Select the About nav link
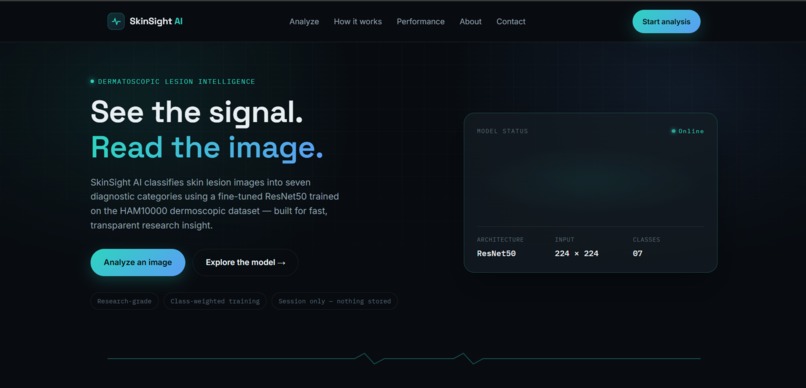The width and height of the screenshot is (806, 388). pyautogui.click(x=470, y=22)
